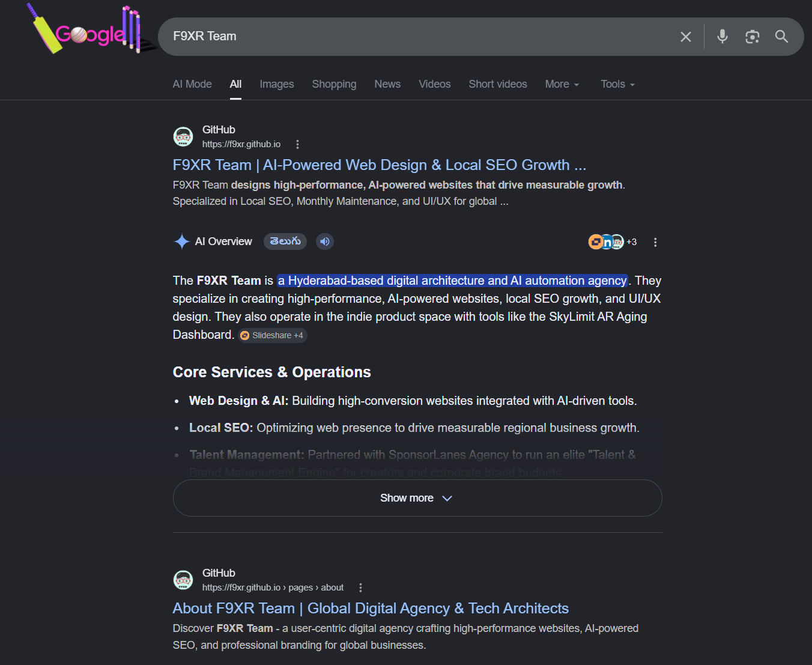Select the All results tab
The width and height of the screenshot is (812, 665).
coord(235,84)
